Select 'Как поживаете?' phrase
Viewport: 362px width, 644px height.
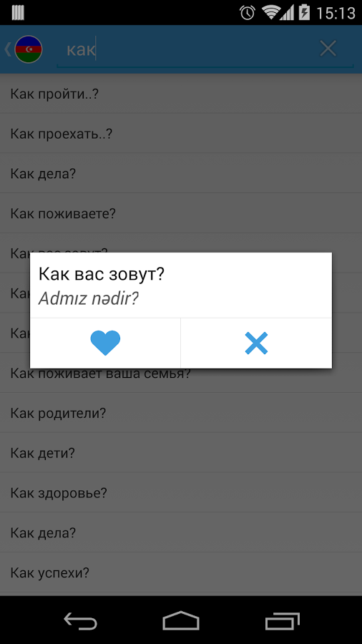[181, 213]
